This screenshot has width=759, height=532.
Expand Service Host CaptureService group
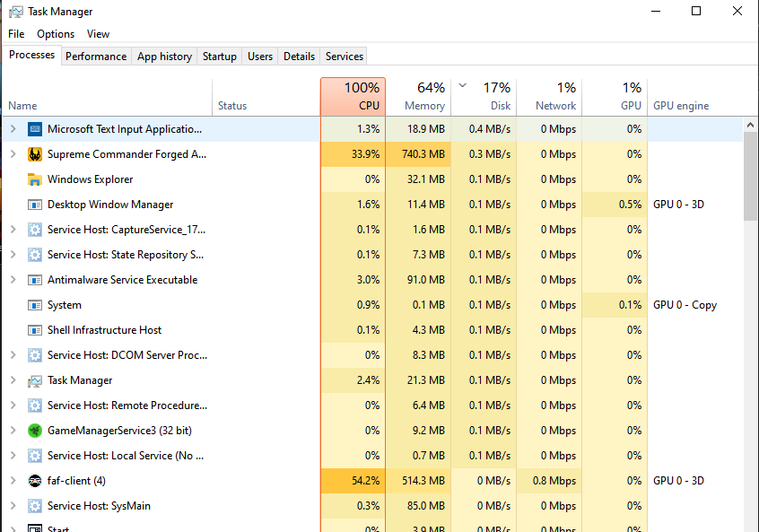click(x=13, y=230)
